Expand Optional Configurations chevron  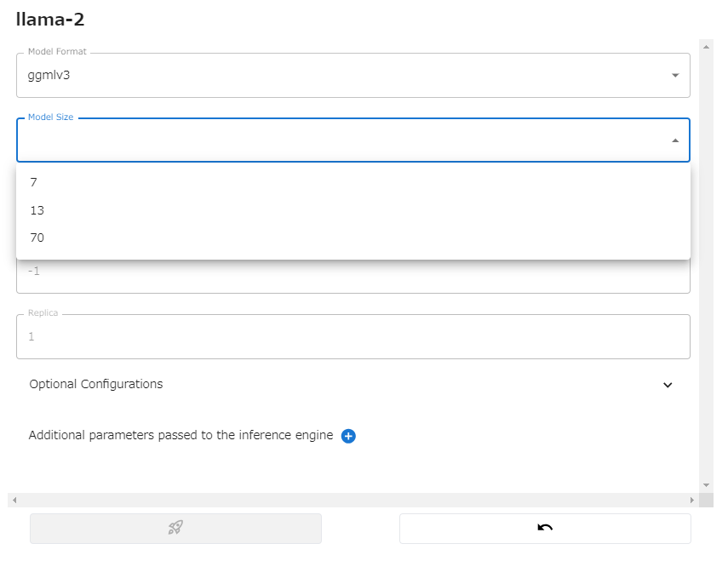(668, 385)
